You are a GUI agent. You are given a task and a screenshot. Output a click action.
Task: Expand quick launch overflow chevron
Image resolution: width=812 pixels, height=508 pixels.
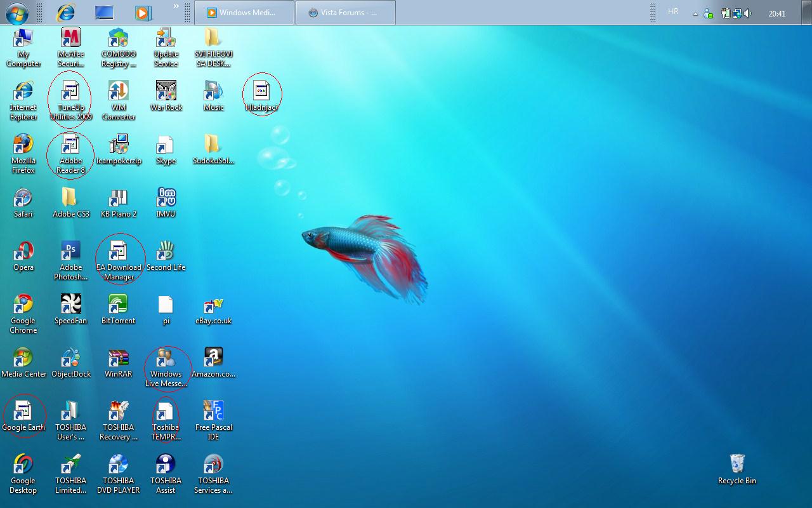click(176, 6)
